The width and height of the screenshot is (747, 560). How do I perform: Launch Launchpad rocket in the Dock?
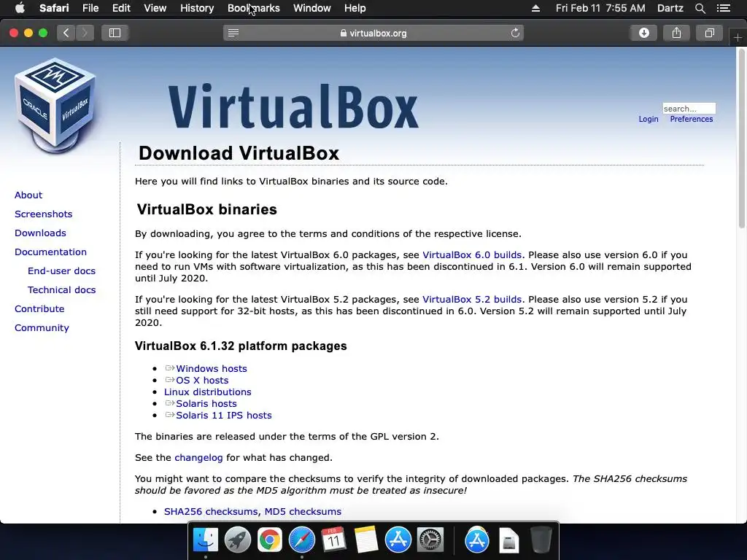point(237,540)
